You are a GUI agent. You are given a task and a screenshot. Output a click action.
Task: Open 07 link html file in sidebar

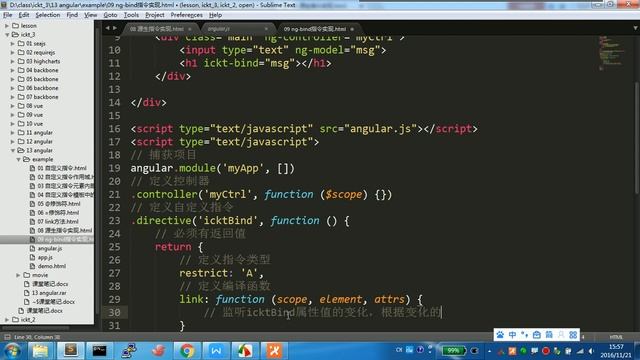(x=58, y=222)
